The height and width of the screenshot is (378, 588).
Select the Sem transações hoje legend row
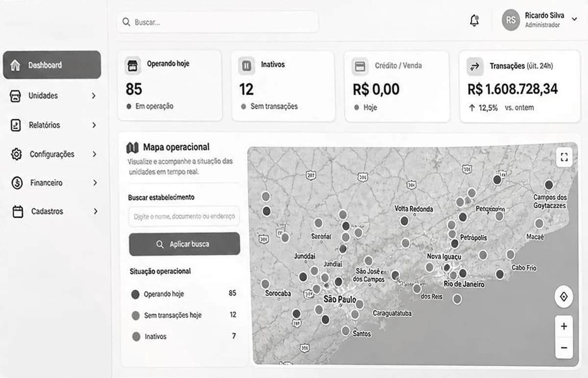184,315
